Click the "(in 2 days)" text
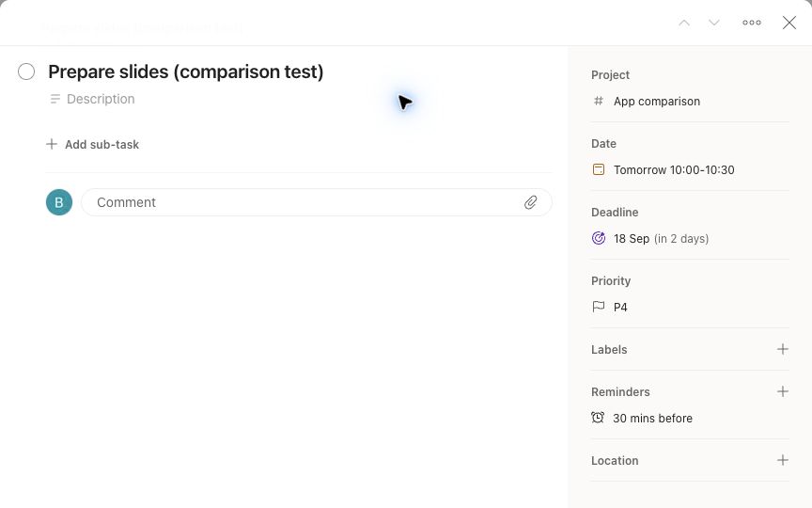 click(681, 238)
